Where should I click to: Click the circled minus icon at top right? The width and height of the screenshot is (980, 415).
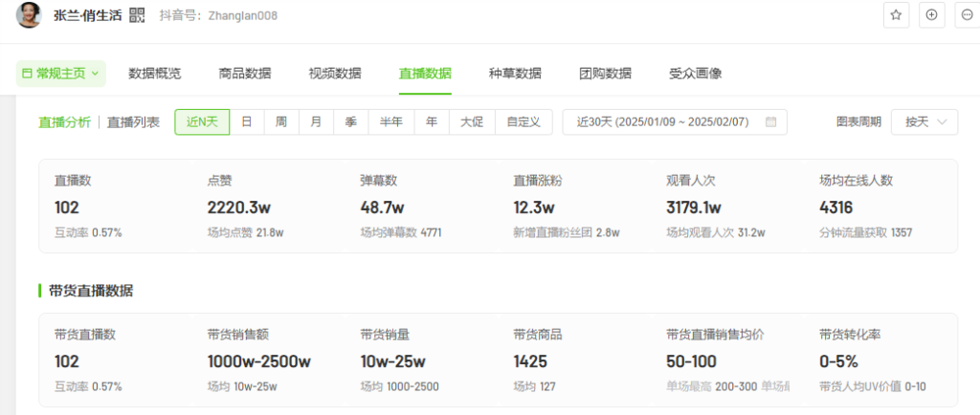click(967, 15)
